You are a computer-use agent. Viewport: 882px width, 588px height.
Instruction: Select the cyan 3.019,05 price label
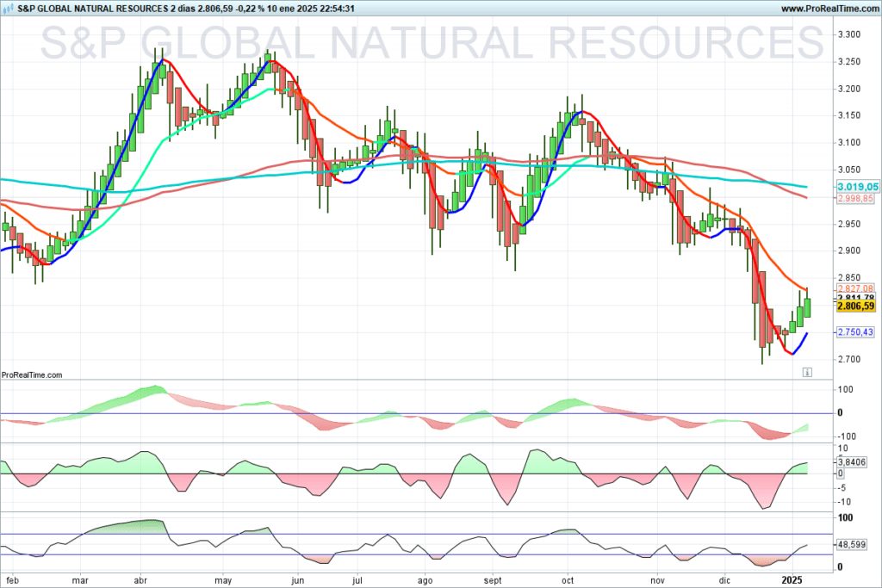(857, 187)
